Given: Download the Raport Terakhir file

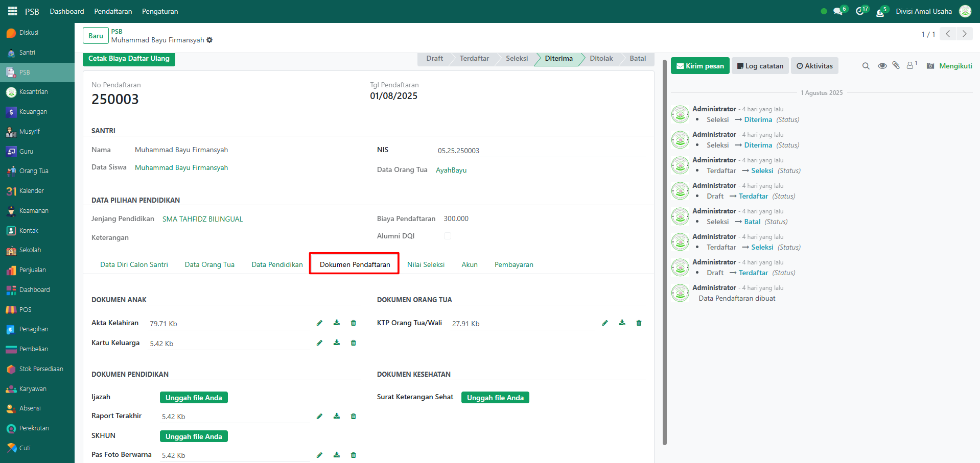Looking at the screenshot, I should coord(336,417).
